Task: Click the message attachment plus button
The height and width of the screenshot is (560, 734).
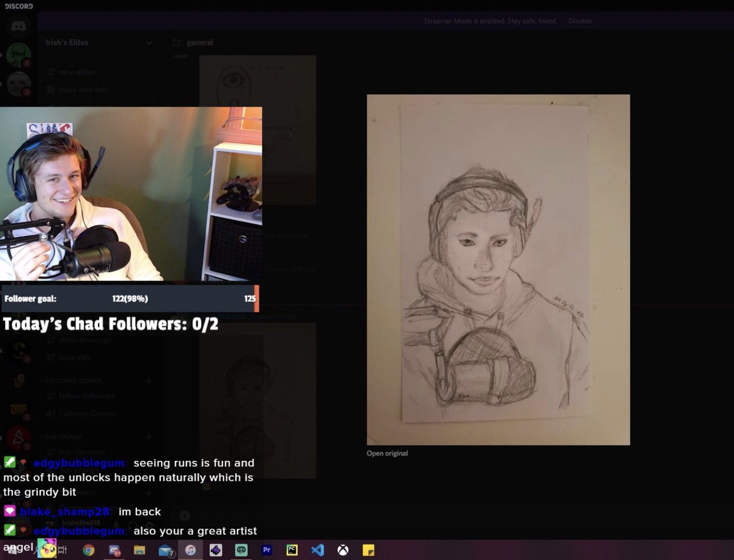Action: [185, 515]
